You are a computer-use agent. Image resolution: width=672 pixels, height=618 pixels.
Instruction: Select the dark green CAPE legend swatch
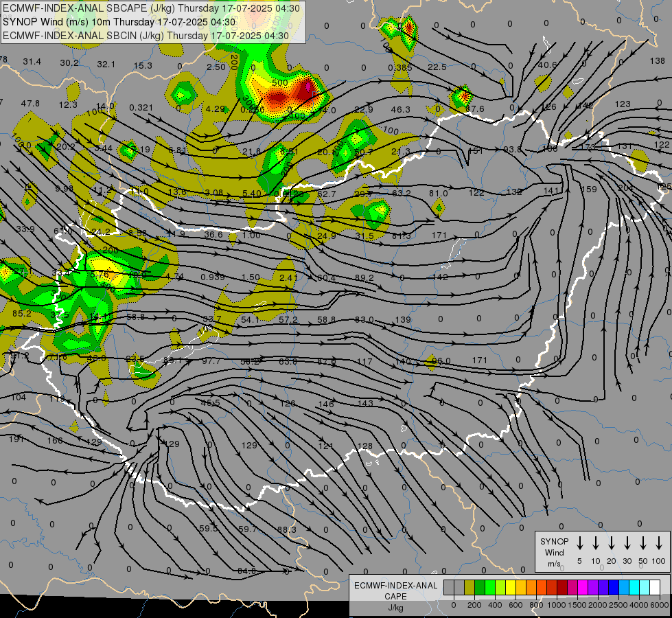click(480, 587)
